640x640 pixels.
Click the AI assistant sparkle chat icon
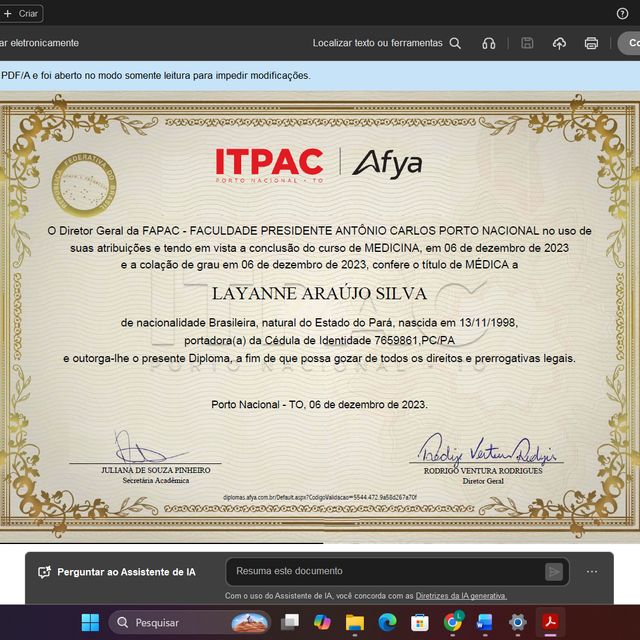point(44,572)
